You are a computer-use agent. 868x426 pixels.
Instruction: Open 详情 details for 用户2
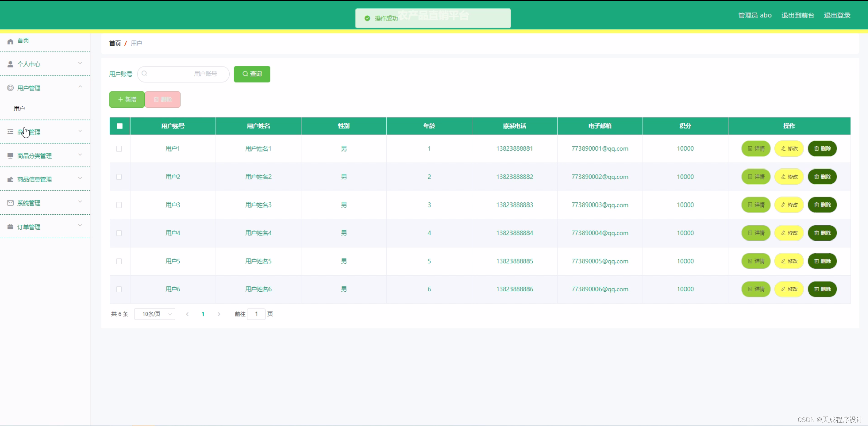pyautogui.click(x=756, y=177)
